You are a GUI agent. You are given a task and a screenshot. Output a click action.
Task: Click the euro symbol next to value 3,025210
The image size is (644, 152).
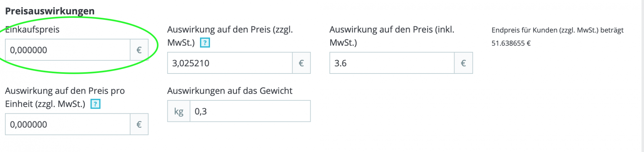301,63
